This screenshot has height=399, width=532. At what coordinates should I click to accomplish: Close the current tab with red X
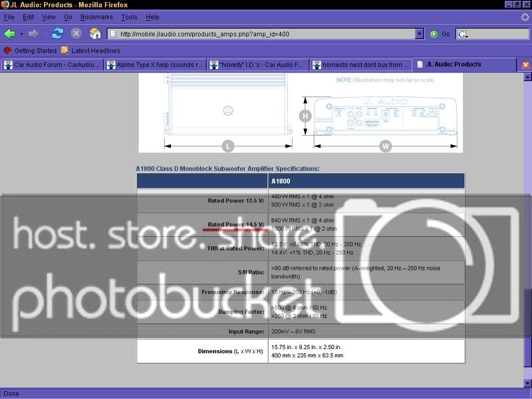click(525, 65)
